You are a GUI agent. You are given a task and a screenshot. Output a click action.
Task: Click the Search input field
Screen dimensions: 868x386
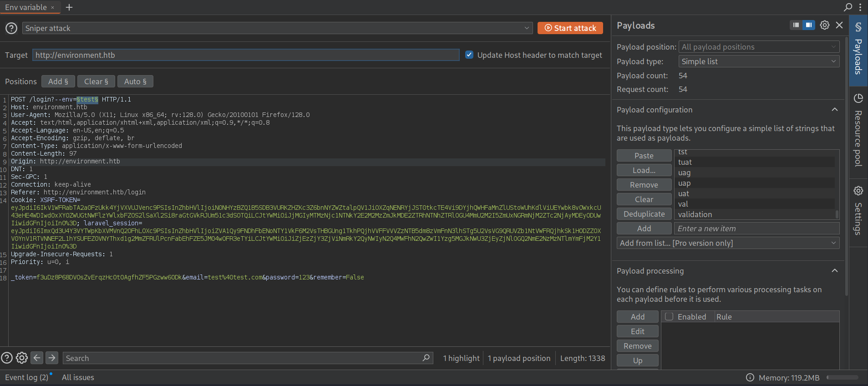click(x=247, y=358)
